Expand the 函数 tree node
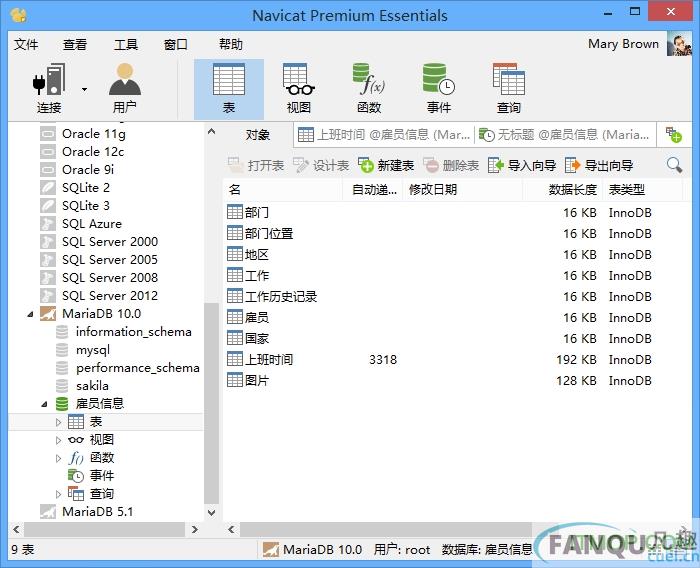The height and width of the screenshot is (568, 700). [x=58, y=458]
